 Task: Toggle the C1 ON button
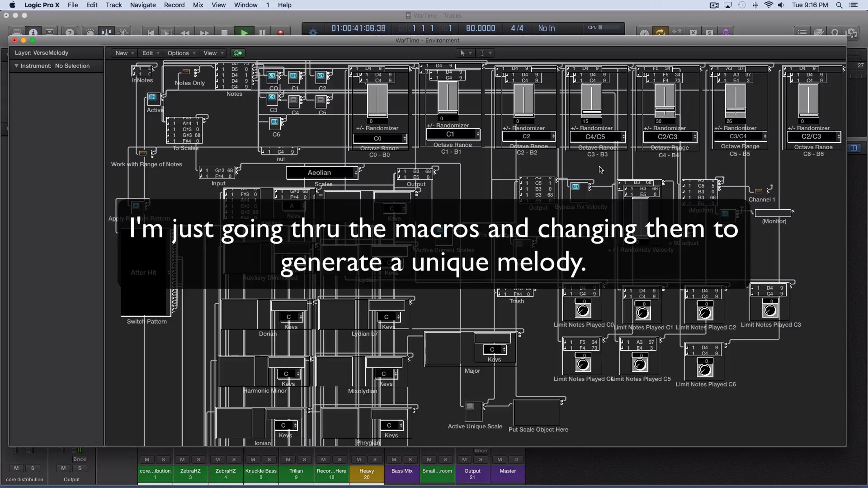(293, 76)
